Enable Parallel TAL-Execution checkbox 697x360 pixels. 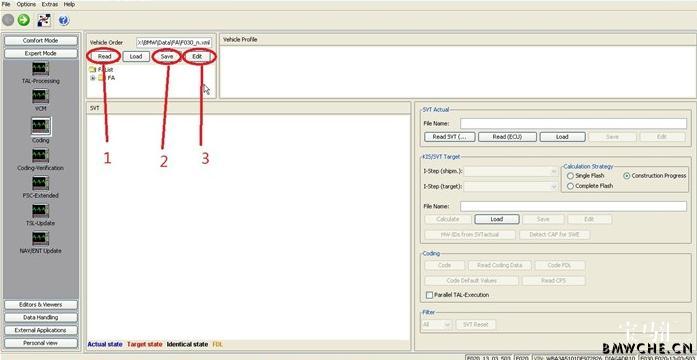[x=429, y=295]
